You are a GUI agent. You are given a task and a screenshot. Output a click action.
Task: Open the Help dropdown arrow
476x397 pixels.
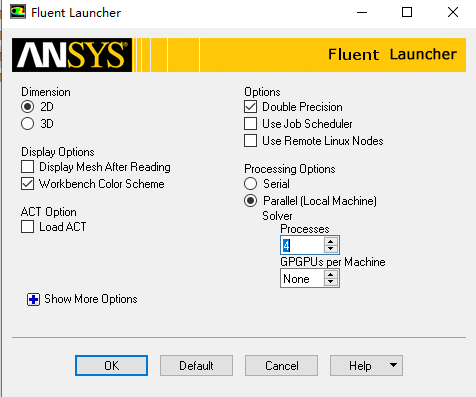pos(394,365)
